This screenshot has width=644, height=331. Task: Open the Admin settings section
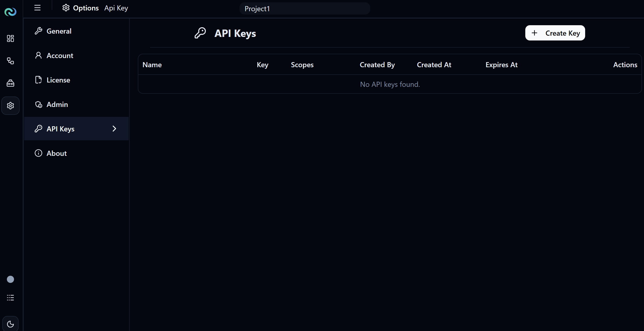(76, 104)
